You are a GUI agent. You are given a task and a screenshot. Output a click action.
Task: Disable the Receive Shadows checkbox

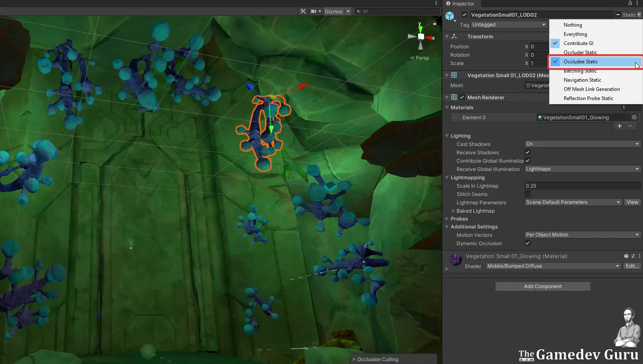(x=527, y=153)
